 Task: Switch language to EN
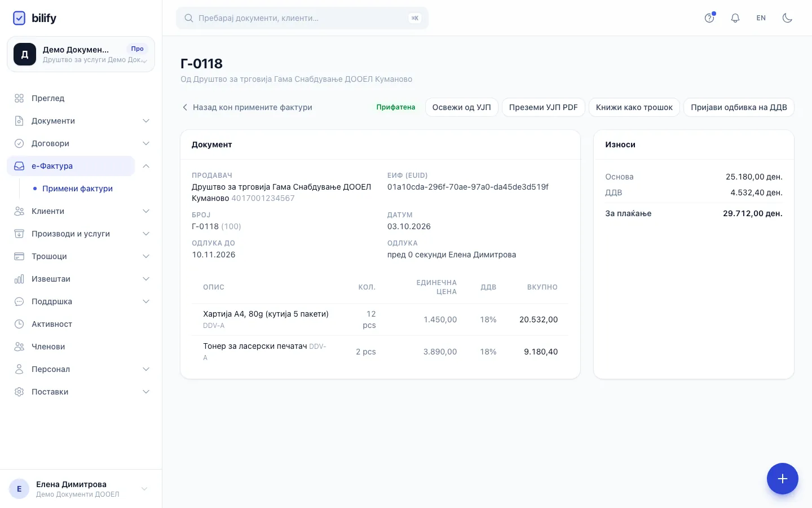(761, 18)
